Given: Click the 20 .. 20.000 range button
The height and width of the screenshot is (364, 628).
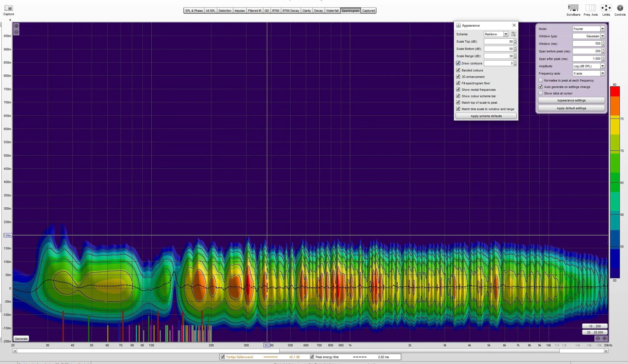Looking at the screenshot, I should pyautogui.click(x=595, y=332).
